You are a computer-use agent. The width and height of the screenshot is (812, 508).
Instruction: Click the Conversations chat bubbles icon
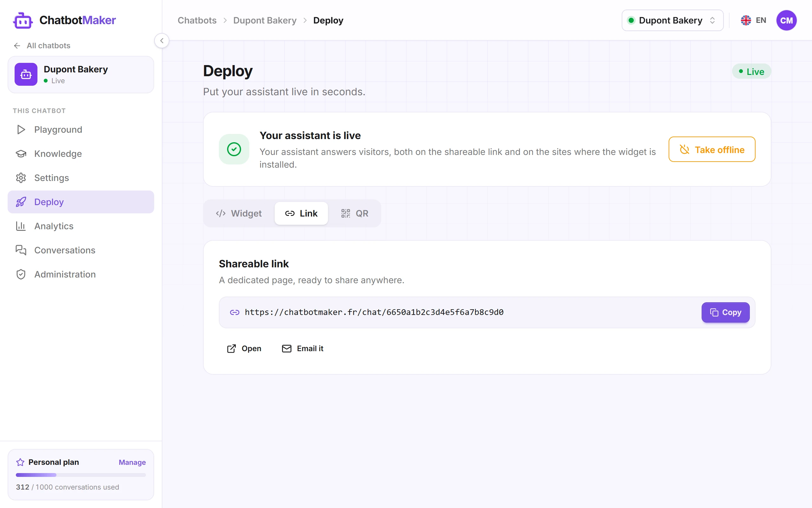click(x=21, y=250)
